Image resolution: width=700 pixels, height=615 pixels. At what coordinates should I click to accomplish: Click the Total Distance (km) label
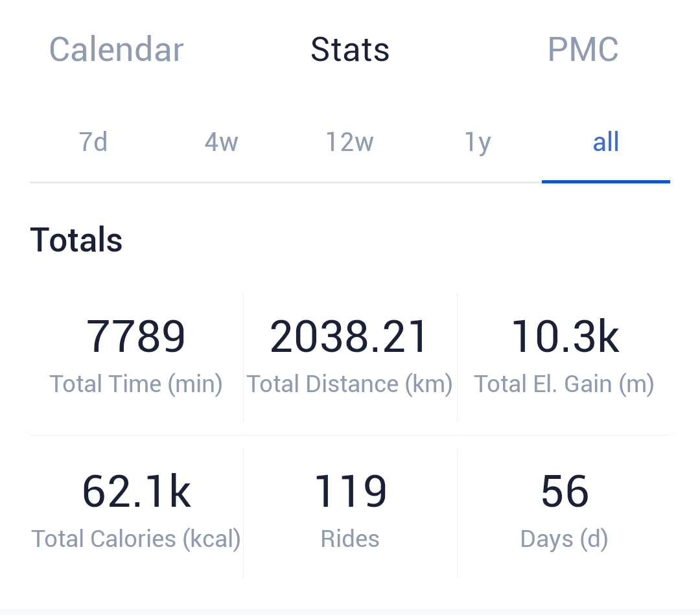(x=349, y=384)
